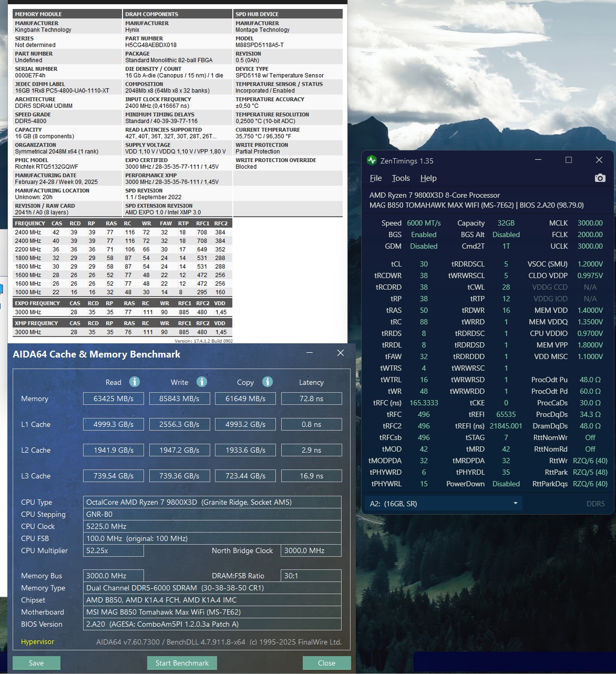The width and height of the screenshot is (616, 674).
Task: Select the L3 Cache Latency 16.9 ns field
Action: pos(311,476)
